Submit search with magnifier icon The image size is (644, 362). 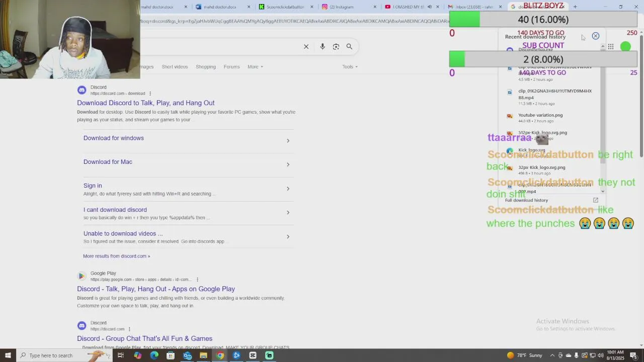pos(349,47)
